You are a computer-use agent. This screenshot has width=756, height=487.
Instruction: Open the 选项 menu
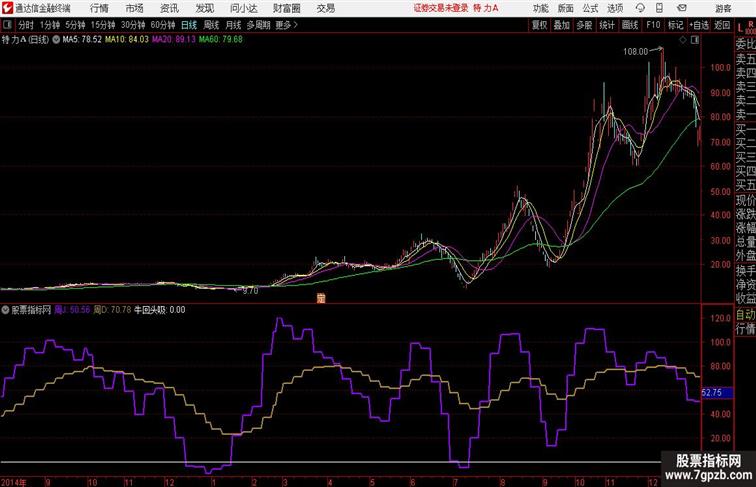click(615, 8)
